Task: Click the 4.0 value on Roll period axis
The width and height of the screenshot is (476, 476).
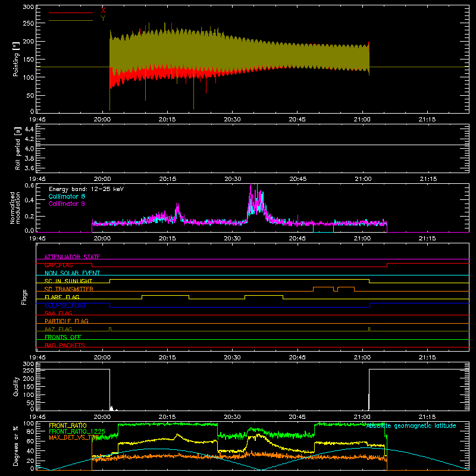Action: [29, 148]
